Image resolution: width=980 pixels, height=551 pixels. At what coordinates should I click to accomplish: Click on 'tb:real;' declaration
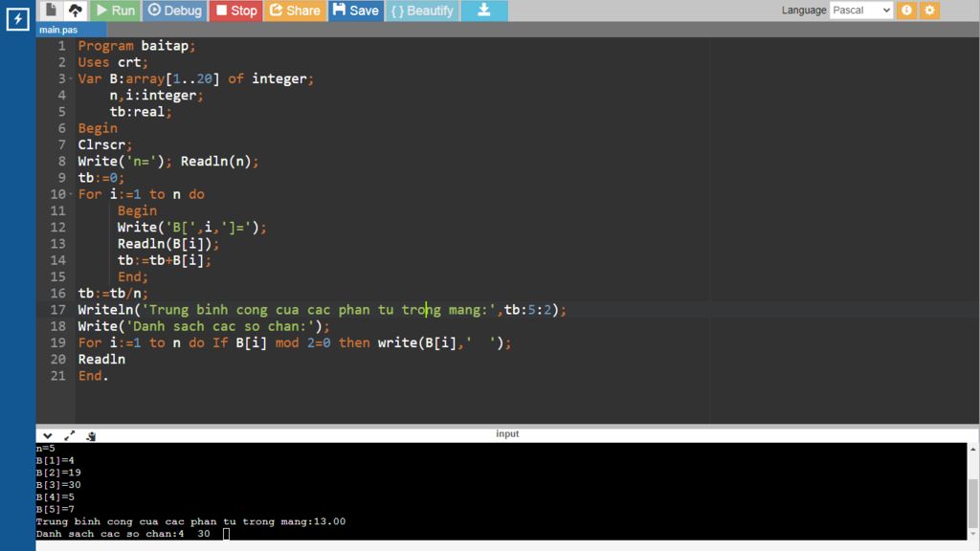141,112
